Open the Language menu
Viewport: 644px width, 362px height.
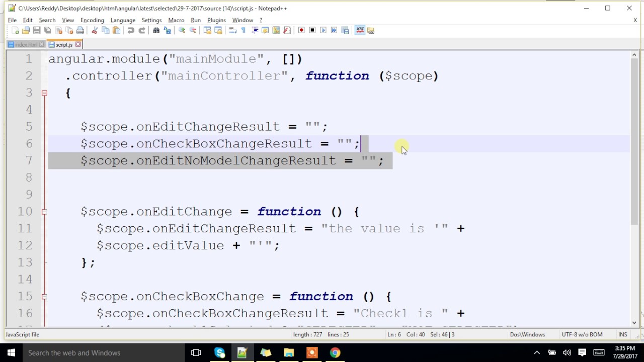(x=123, y=20)
